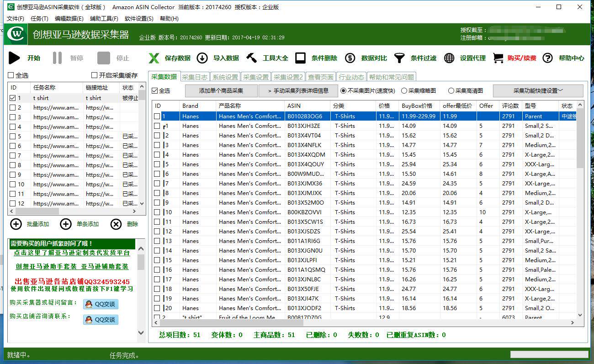The height and width of the screenshot is (364, 594).
Task: Open the 点击这里了解亚马逊定制类代发货平台 link
Action: tap(72, 253)
